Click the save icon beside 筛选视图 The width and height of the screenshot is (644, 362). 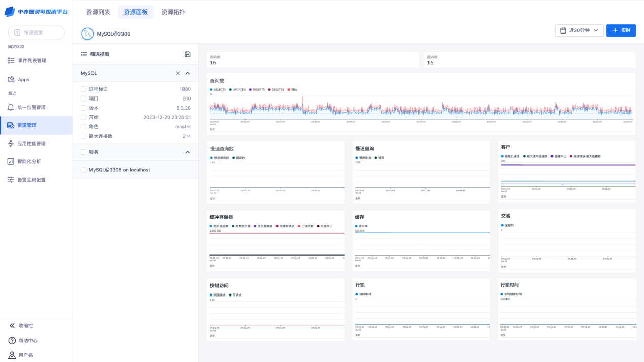click(x=187, y=54)
